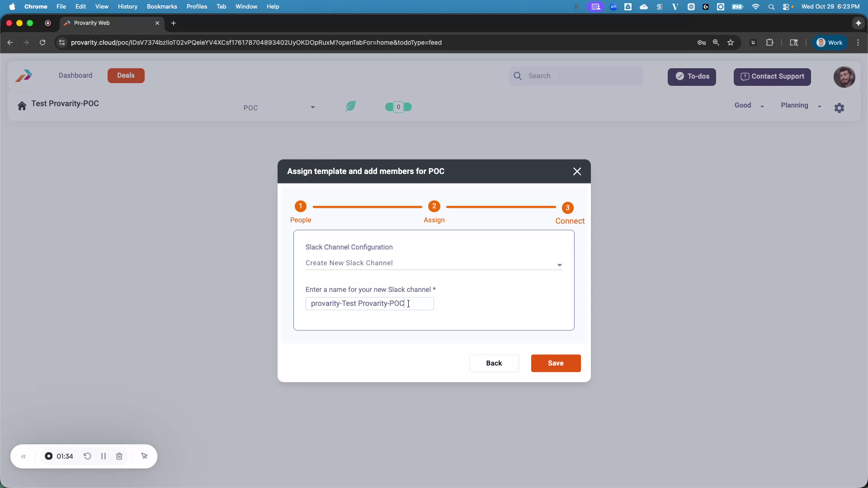
Task: Open settings via the gear icon
Action: coord(840,108)
